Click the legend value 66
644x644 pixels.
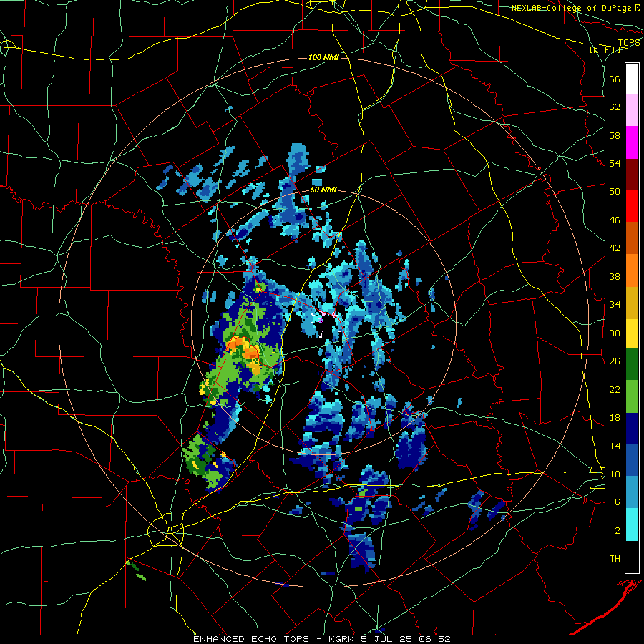(615, 79)
